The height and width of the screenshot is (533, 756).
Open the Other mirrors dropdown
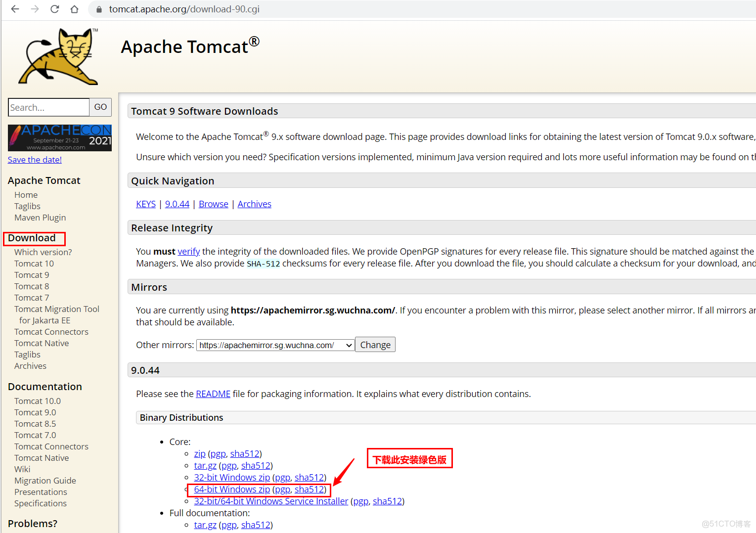pos(275,345)
